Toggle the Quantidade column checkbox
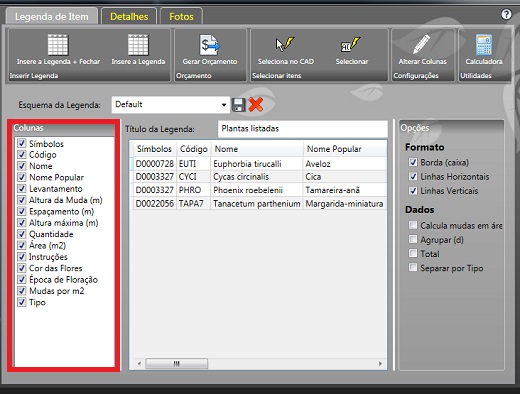Image resolution: width=520 pixels, height=394 pixels. click(22, 234)
